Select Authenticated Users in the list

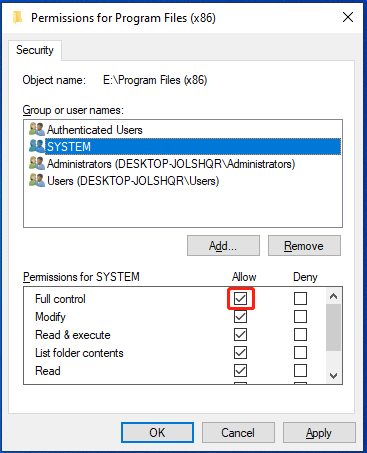pos(95,130)
